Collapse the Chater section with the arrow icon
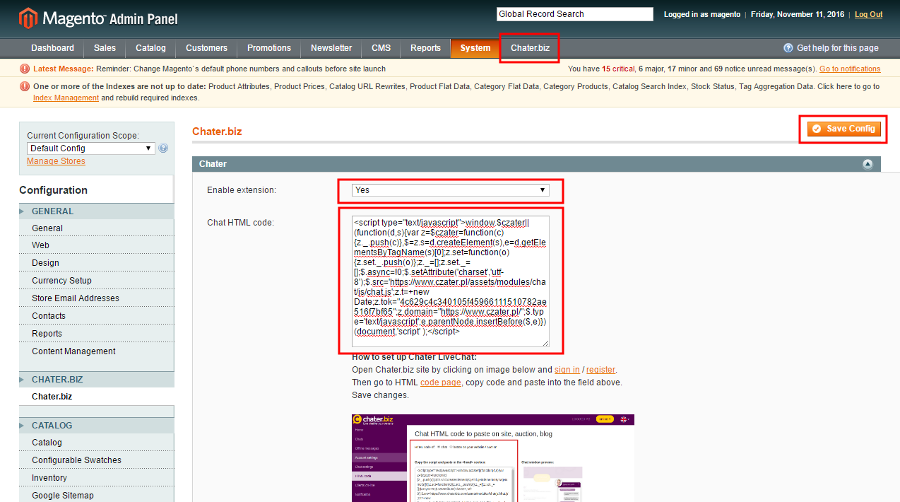Viewport: 900px width, 502px height. pyautogui.click(x=867, y=164)
